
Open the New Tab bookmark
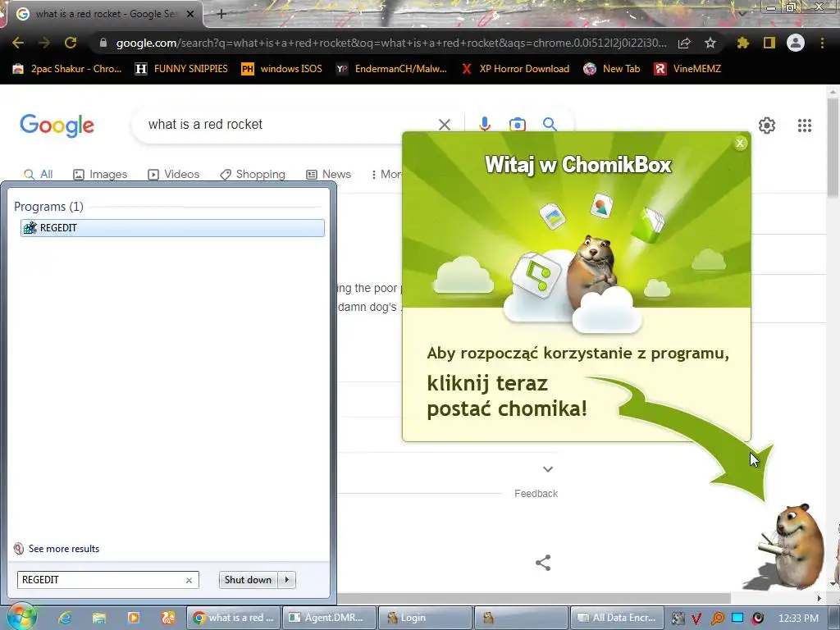pos(612,69)
